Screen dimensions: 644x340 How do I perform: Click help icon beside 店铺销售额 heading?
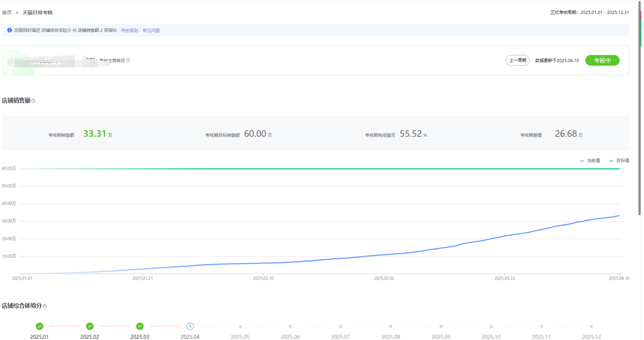(33, 101)
